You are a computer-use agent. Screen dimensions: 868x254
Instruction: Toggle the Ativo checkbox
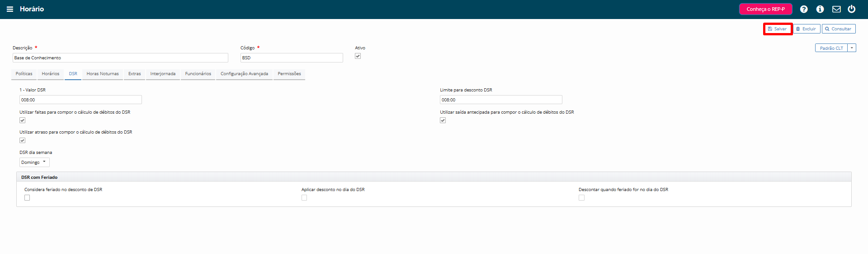tap(358, 56)
